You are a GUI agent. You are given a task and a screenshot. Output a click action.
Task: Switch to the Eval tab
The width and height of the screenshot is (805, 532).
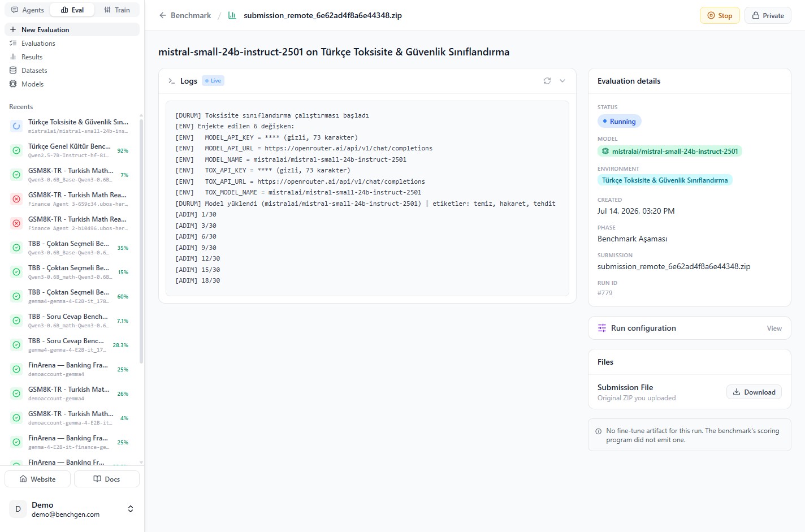pos(72,10)
